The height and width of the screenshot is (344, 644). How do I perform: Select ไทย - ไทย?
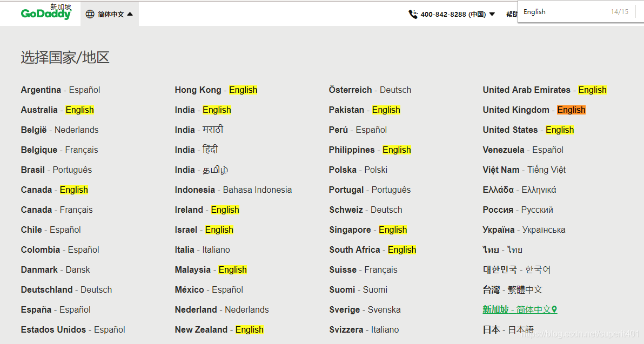[502, 249]
